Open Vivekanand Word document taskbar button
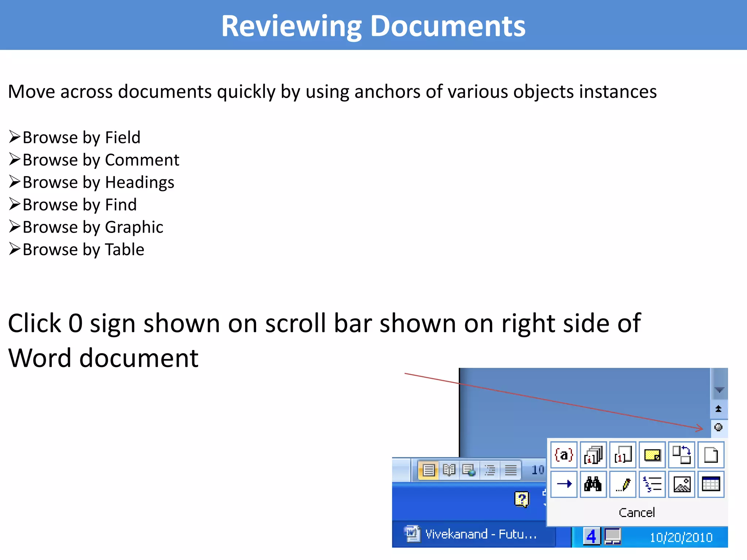Viewport: 747px width, 560px height. pos(473,534)
